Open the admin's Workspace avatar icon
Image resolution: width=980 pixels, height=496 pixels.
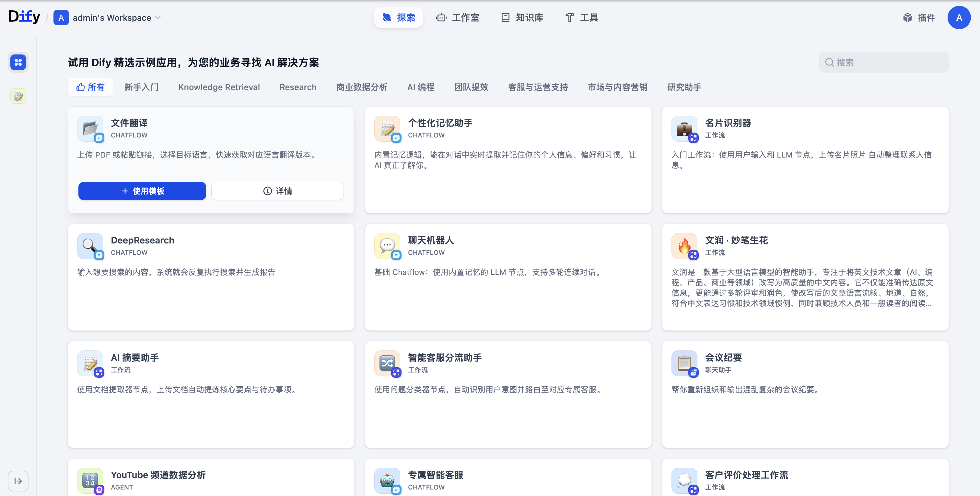click(61, 18)
